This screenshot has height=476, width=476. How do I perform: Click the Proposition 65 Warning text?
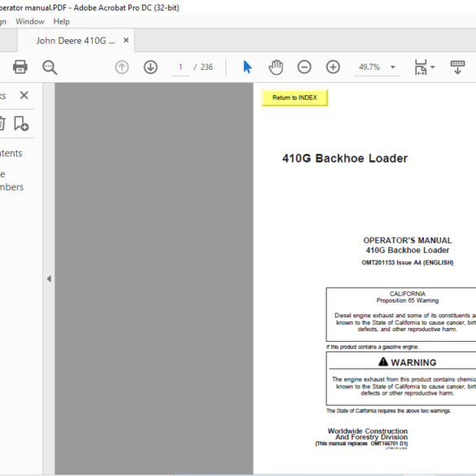[408, 300]
